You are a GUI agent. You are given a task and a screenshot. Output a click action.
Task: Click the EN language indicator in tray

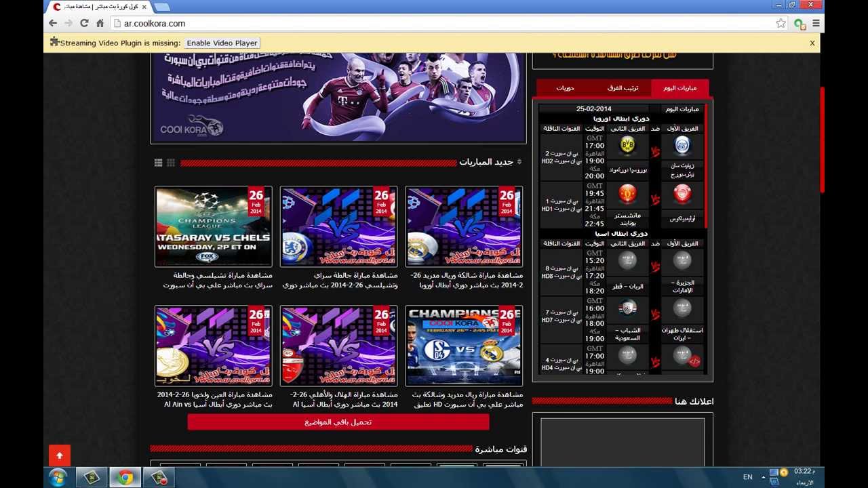748,477
